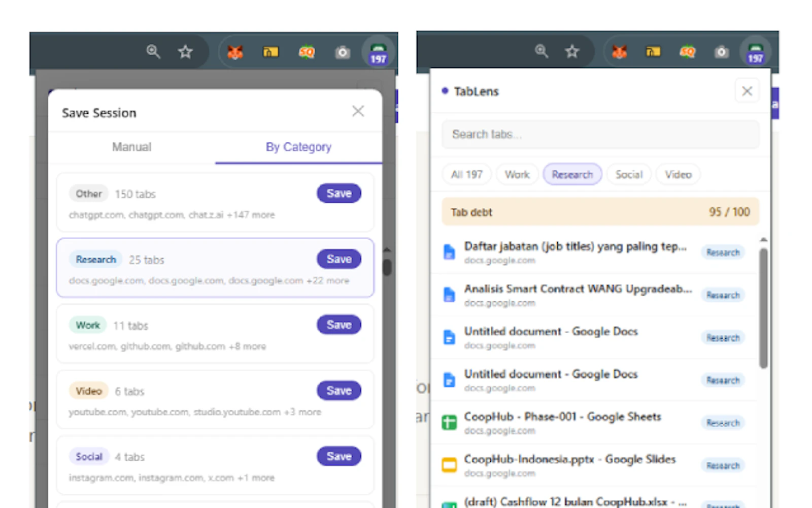Click the Other category label chip
The image size is (812, 508).
[x=89, y=194]
